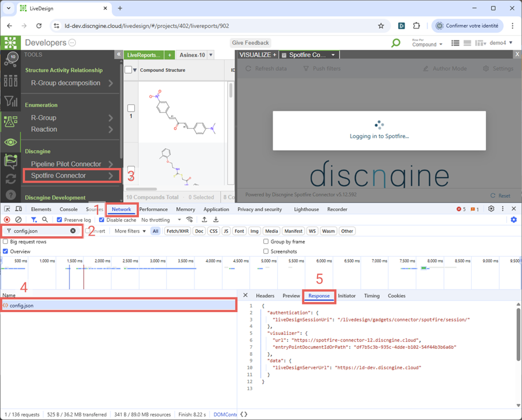The width and height of the screenshot is (522, 420).
Task: Toggle DevTools device toolbar icon
Action: click(19, 209)
